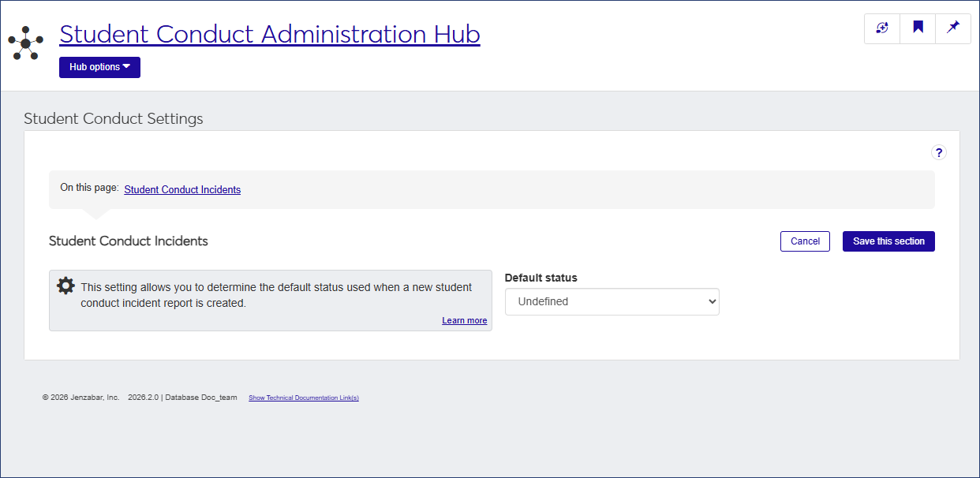This screenshot has height=478, width=980.
Task: Jump to Student Conduct Incidents link
Action: [182, 190]
